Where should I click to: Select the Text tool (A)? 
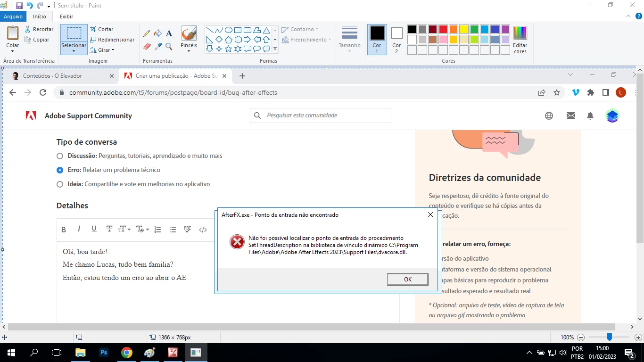coord(169,33)
